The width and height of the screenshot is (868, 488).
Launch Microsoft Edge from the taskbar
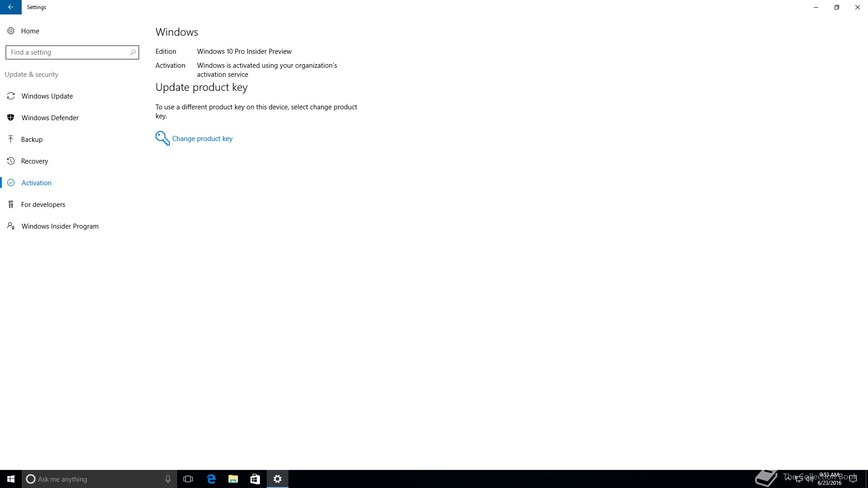click(211, 479)
